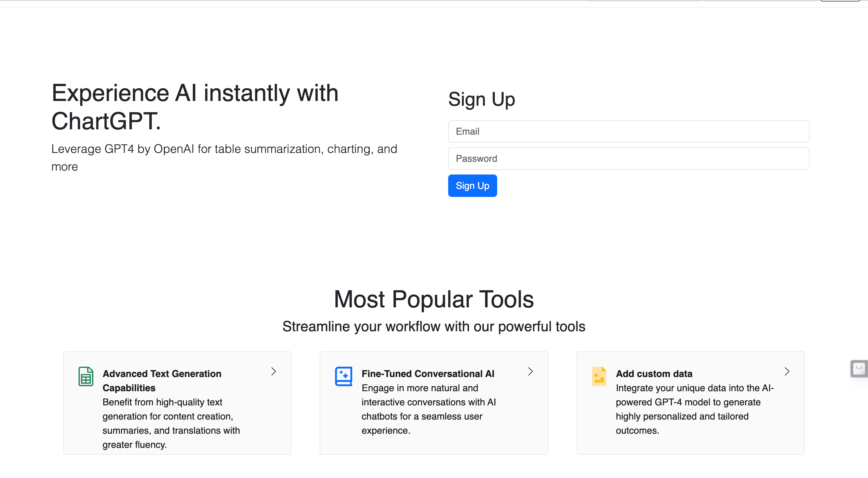This screenshot has height=478, width=868.
Task: Click the green spreadsheet icon for Text Generation
Action: pos(86,376)
